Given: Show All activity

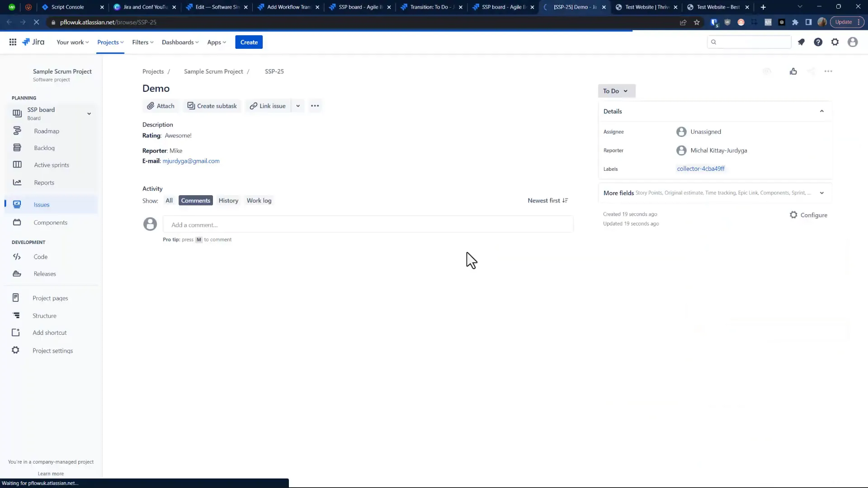Looking at the screenshot, I should coord(169,201).
